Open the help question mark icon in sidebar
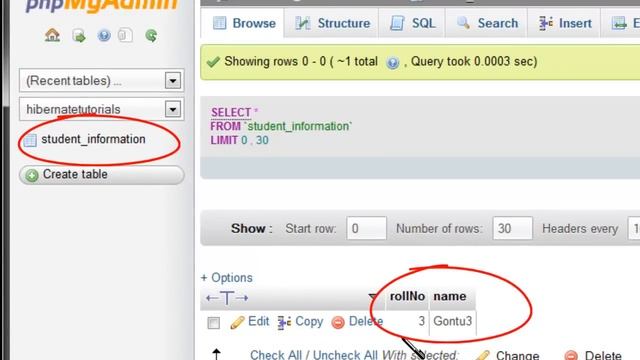640x360 pixels. 104,36
